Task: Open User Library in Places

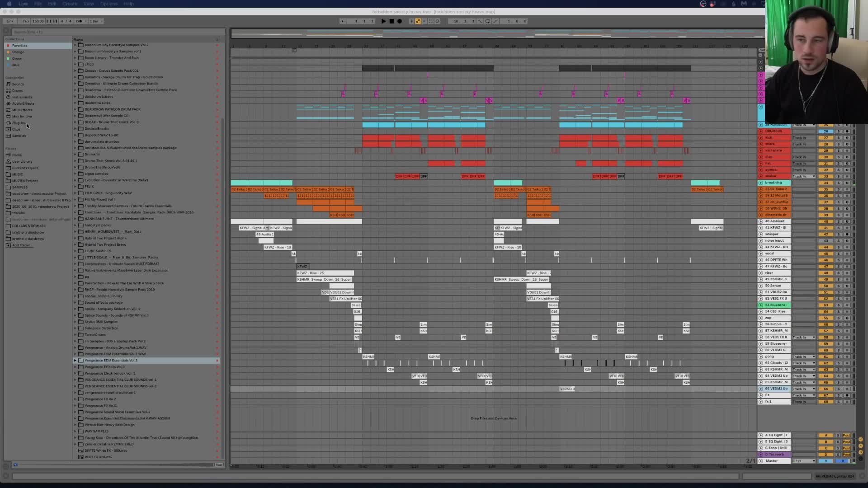Action: [x=22, y=161]
